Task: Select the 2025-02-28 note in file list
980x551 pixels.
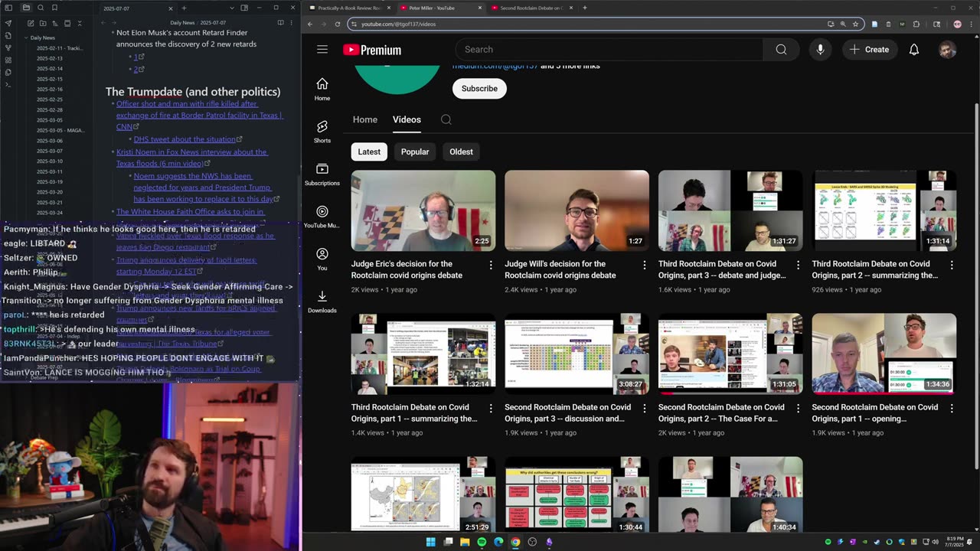Action: click(x=50, y=110)
